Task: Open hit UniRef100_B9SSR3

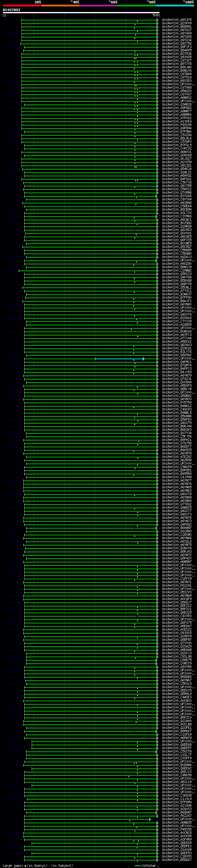Action: click(177, 81)
